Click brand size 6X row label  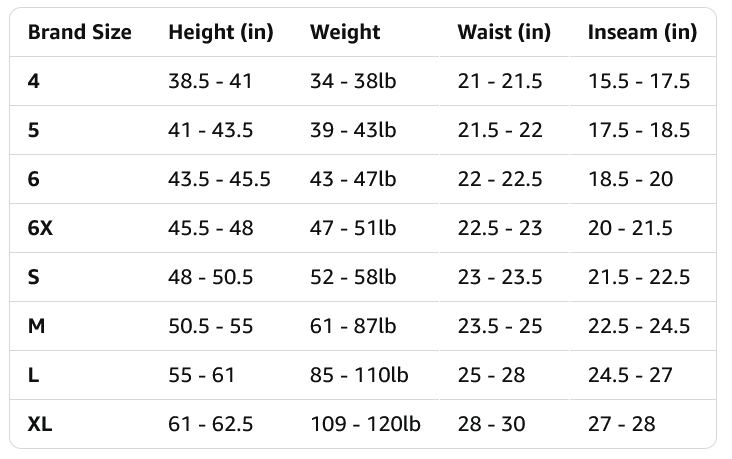click(40, 228)
